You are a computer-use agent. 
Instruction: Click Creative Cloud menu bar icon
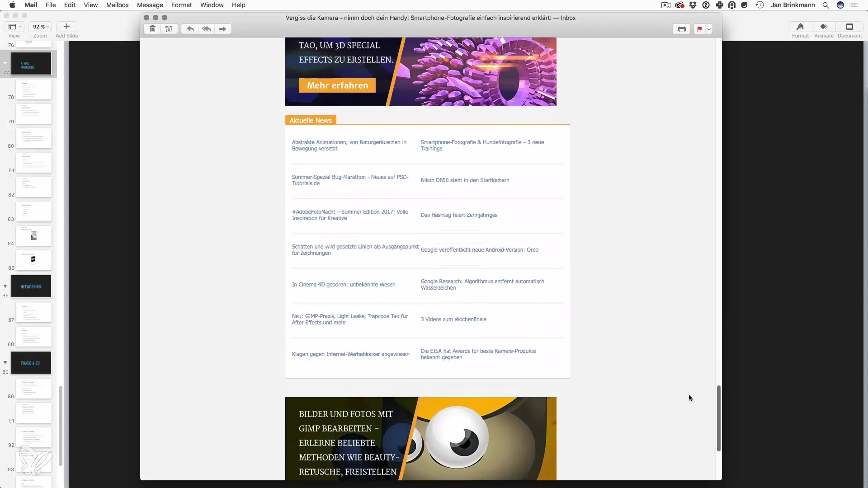point(679,5)
